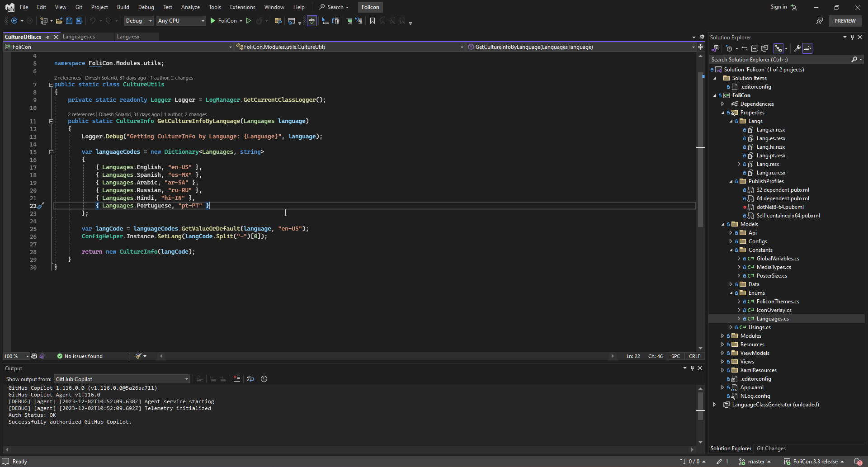
Task: Open the Any CPU platform dropdown
Action: coord(181,21)
